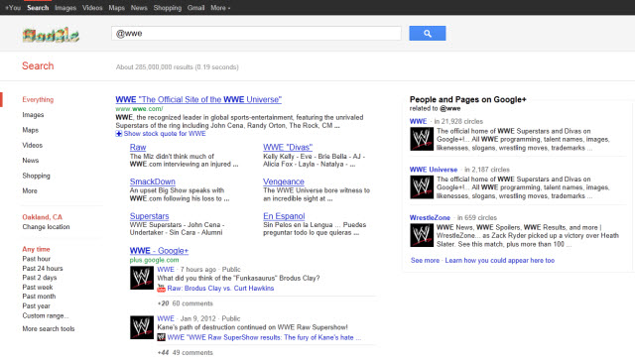Click WWE Universe name in People and Pages
This screenshot has height=364, width=635.
(x=434, y=170)
